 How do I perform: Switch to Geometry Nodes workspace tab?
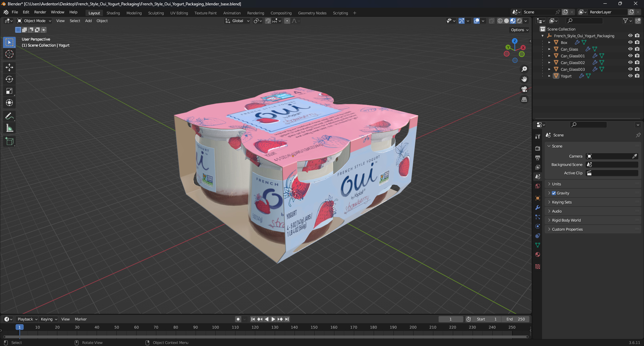[312, 13]
